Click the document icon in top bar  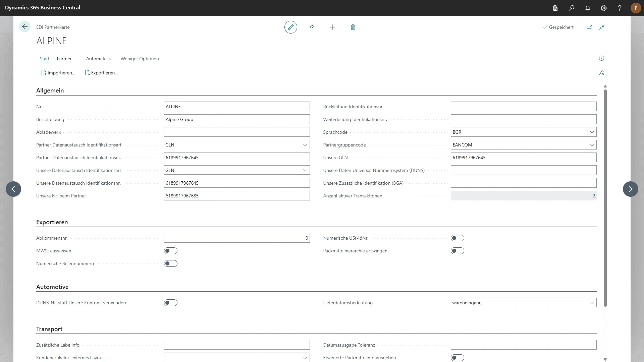click(555, 8)
